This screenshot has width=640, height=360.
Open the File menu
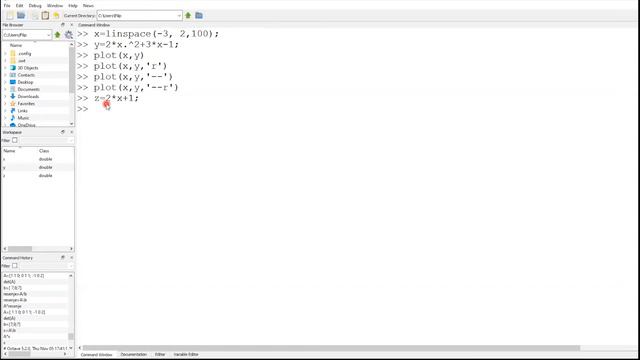point(7,6)
